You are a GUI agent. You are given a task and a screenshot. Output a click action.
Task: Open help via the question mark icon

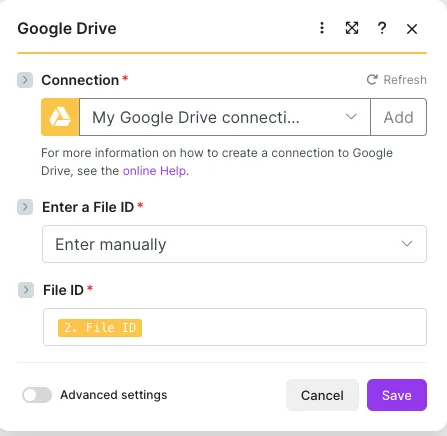pyautogui.click(x=382, y=28)
